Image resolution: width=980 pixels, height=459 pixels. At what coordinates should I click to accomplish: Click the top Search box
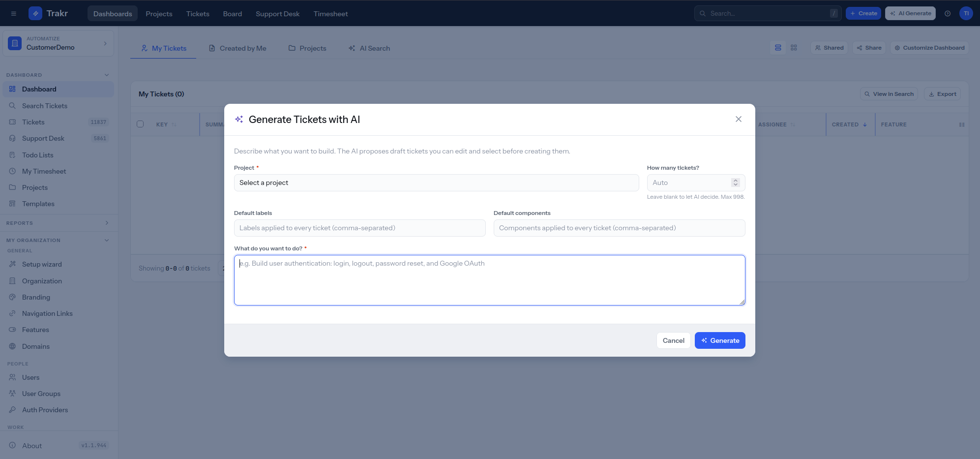click(x=768, y=13)
